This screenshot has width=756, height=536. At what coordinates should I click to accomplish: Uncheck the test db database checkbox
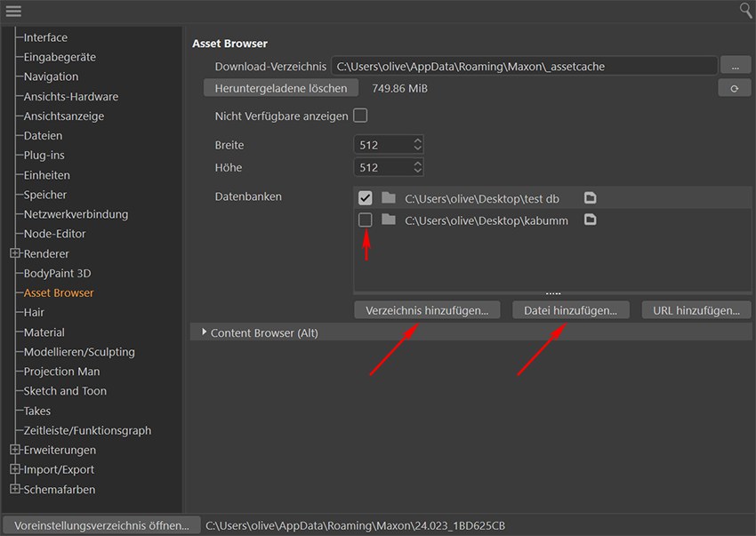(x=365, y=197)
